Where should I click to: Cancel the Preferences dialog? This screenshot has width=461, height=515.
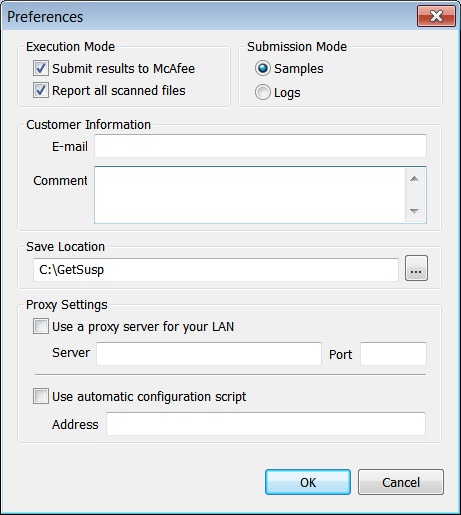click(x=401, y=482)
